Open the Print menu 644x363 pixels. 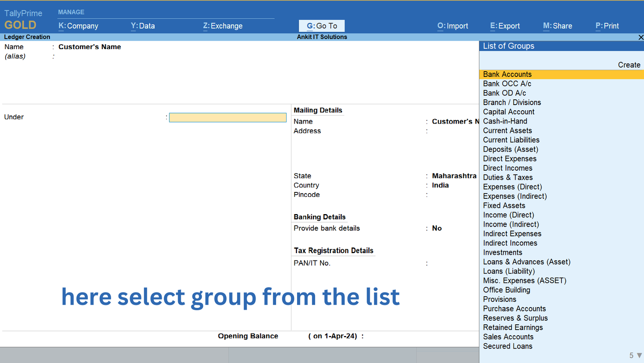coord(607,26)
